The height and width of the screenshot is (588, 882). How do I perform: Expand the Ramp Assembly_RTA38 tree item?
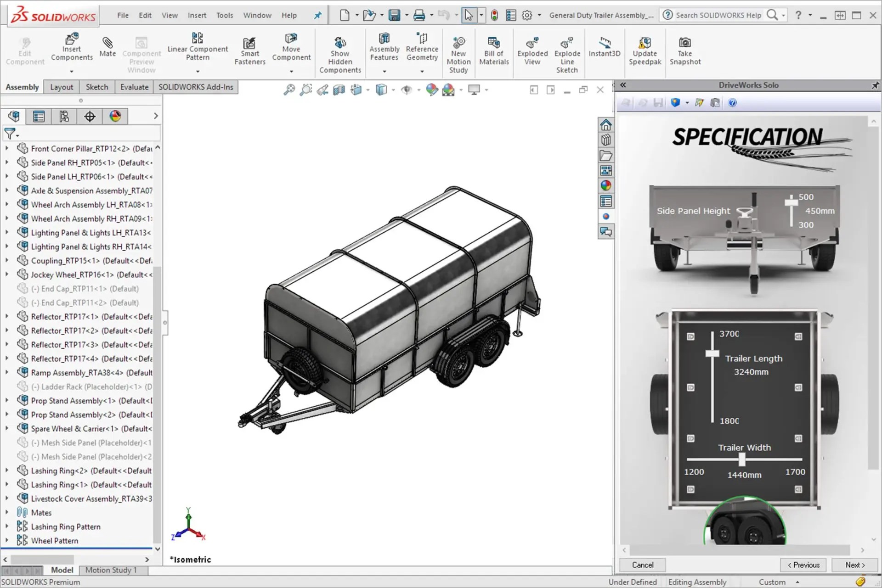(x=6, y=372)
